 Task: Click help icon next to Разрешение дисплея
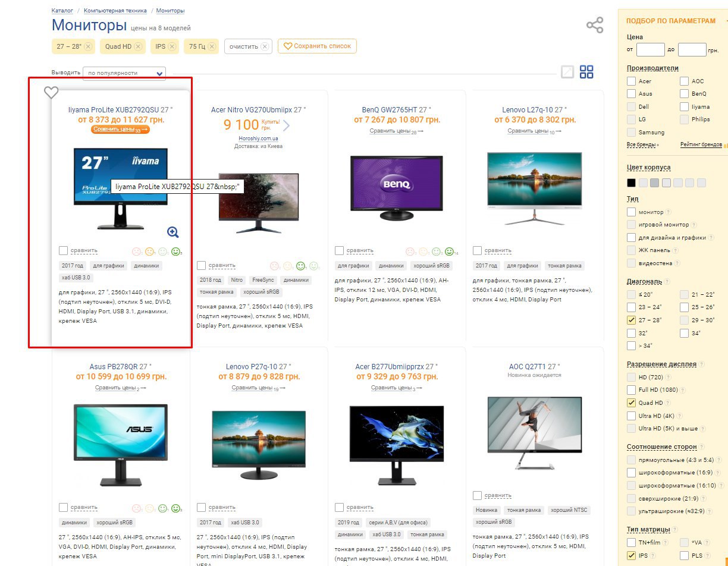(701, 364)
